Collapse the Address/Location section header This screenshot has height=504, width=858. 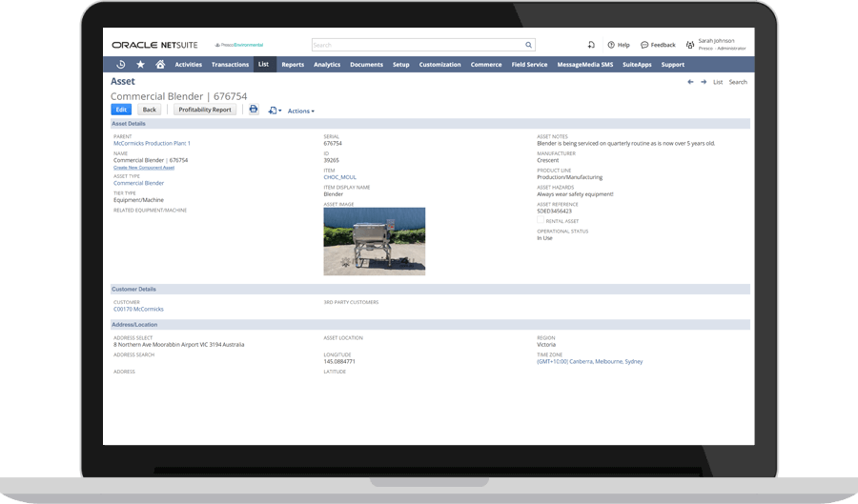(430, 325)
